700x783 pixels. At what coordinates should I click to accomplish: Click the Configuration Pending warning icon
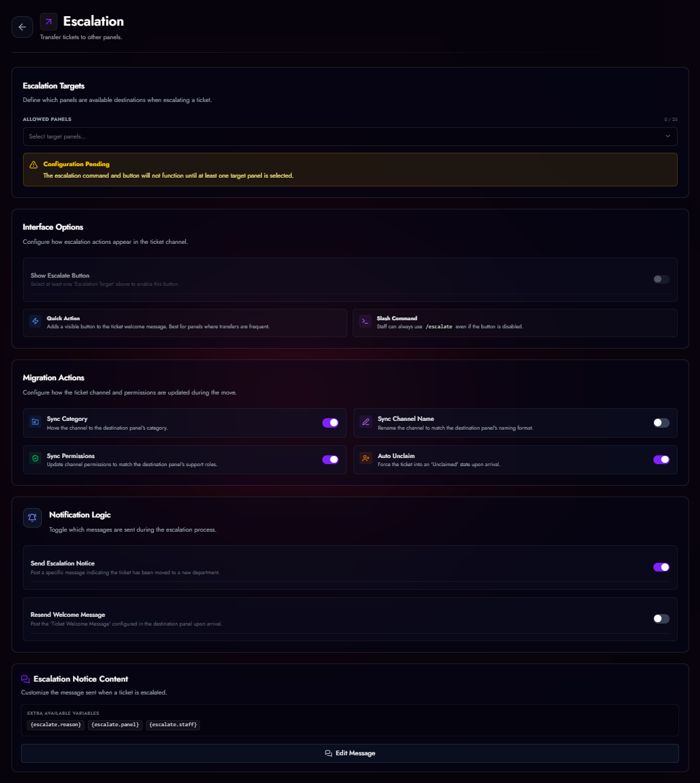click(x=32, y=163)
